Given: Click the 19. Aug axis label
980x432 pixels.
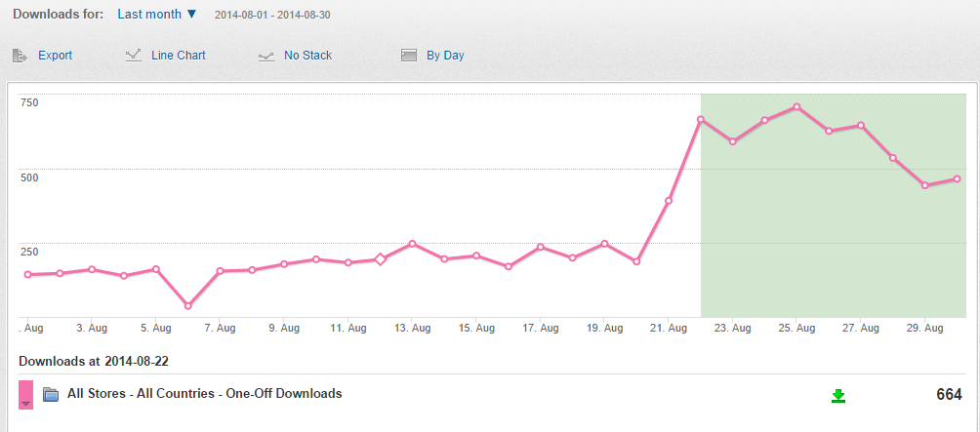Looking at the screenshot, I should click(x=604, y=327).
